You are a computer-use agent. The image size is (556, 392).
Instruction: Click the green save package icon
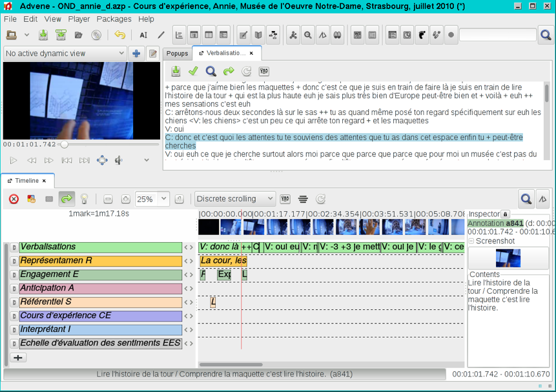[43, 35]
